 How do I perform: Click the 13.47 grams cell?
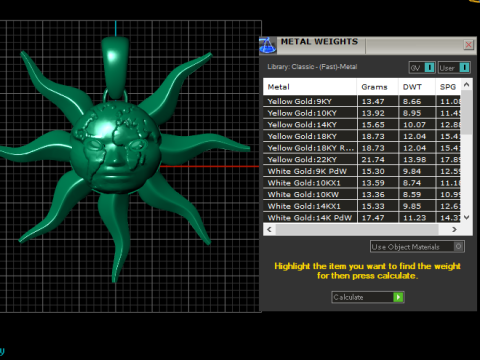pos(378,101)
